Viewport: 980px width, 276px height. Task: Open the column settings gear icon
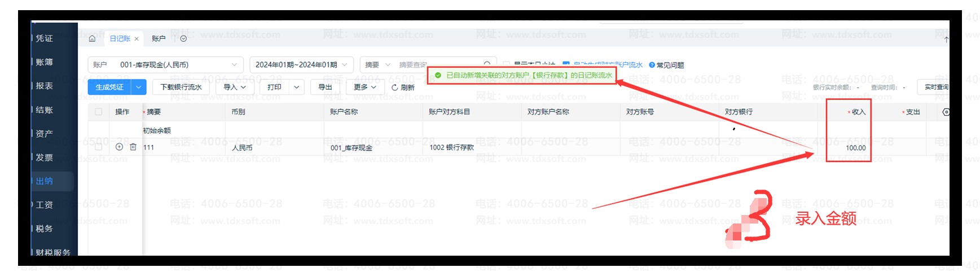[946, 112]
